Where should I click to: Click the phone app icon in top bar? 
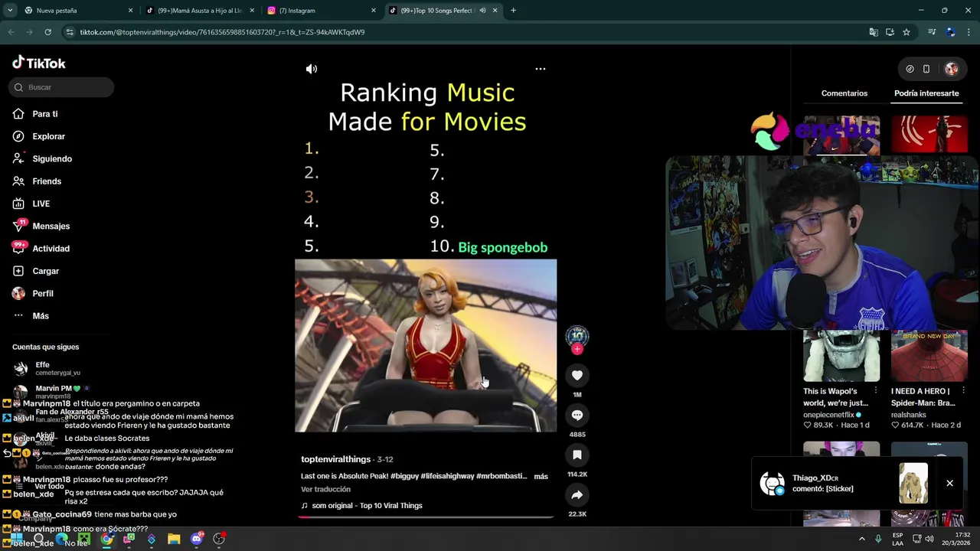(x=926, y=69)
